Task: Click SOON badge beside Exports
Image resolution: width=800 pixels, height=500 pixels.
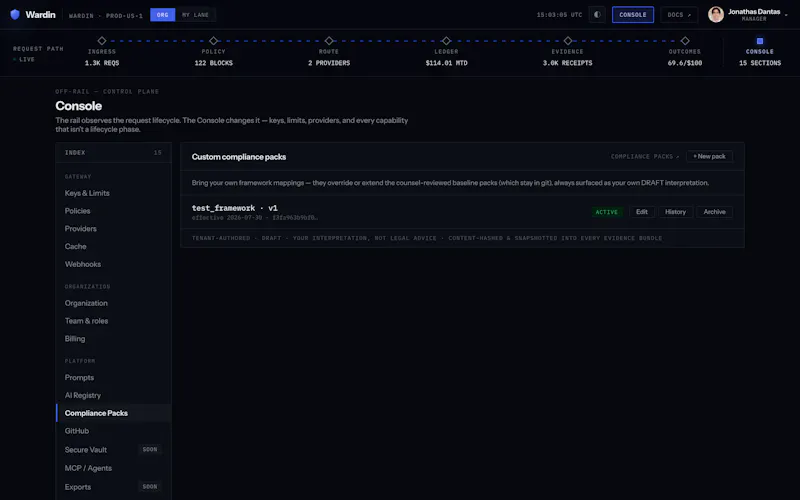Action: pyautogui.click(x=150, y=487)
